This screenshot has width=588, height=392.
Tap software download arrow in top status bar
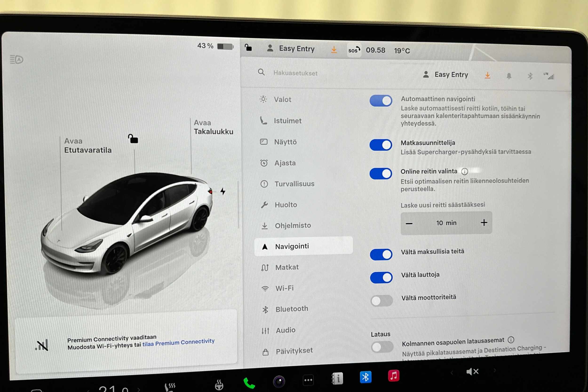(334, 50)
